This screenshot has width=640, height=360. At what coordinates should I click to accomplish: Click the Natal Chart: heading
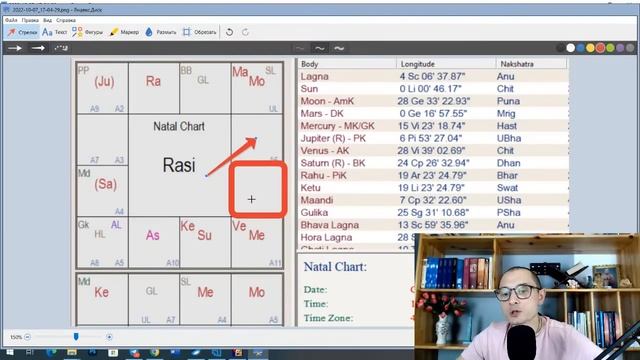coord(335,267)
